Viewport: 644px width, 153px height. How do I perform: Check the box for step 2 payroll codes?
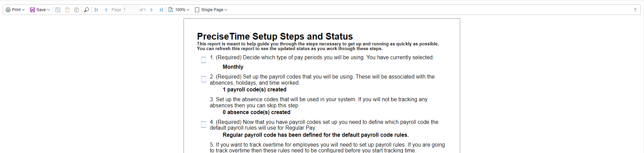tap(204, 79)
